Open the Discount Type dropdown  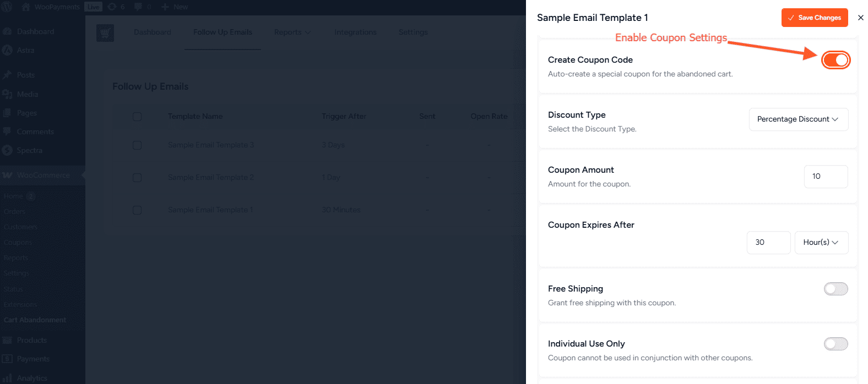798,119
